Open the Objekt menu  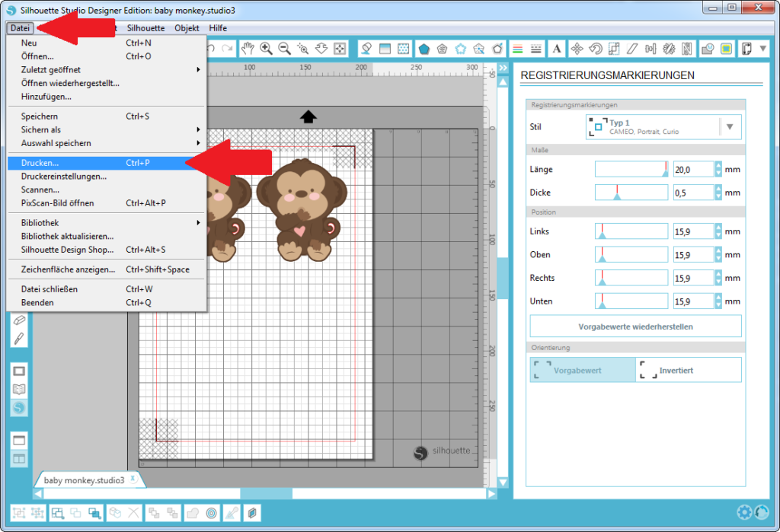coord(187,28)
